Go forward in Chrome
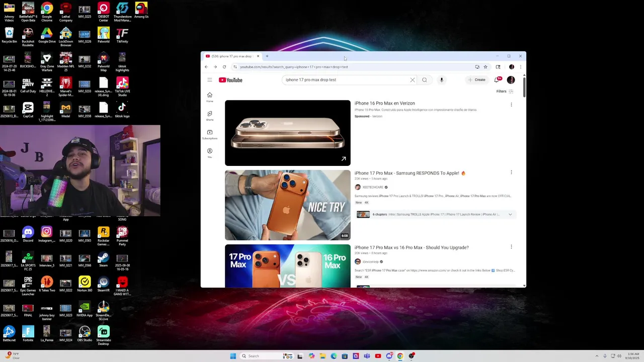644x362 pixels. [x=215, y=67]
